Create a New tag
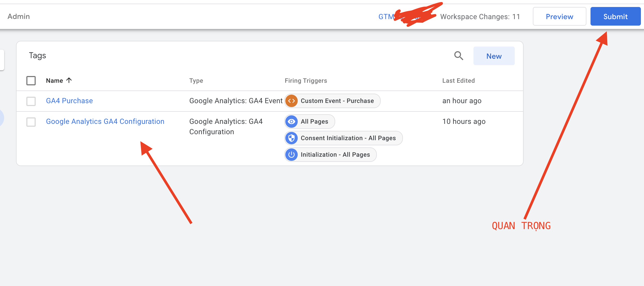644x286 pixels. [494, 56]
